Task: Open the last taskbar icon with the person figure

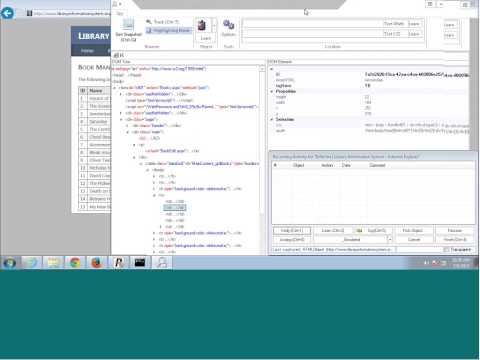Action: pyautogui.click(x=162, y=263)
